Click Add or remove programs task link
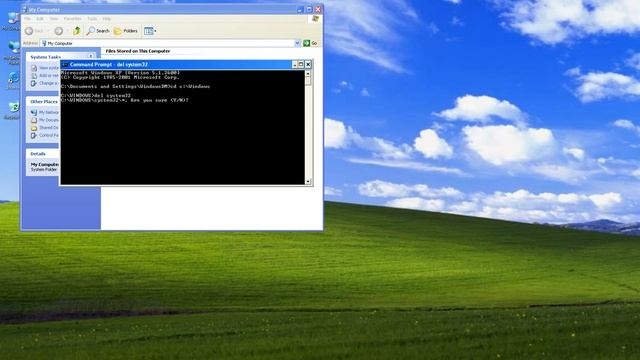The height and width of the screenshot is (360, 640). click(x=45, y=76)
